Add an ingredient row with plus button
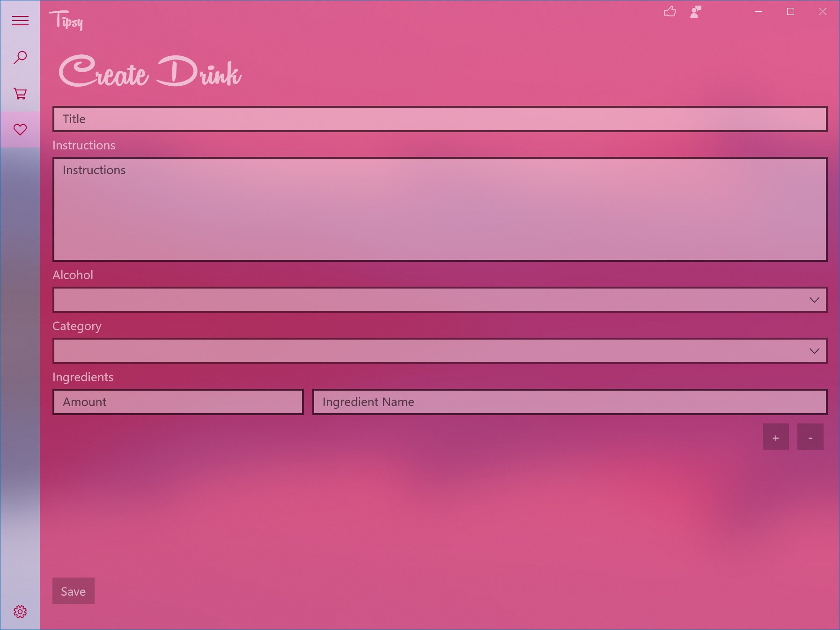Image resolution: width=840 pixels, height=630 pixels. pos(776,437)
